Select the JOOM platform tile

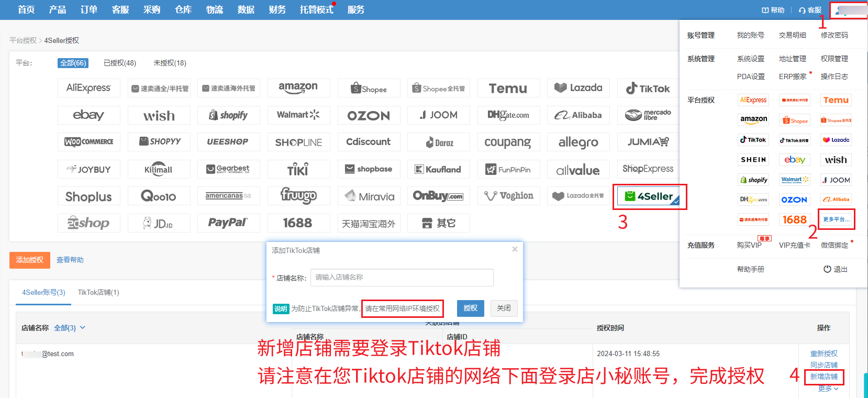pos(439,115)
